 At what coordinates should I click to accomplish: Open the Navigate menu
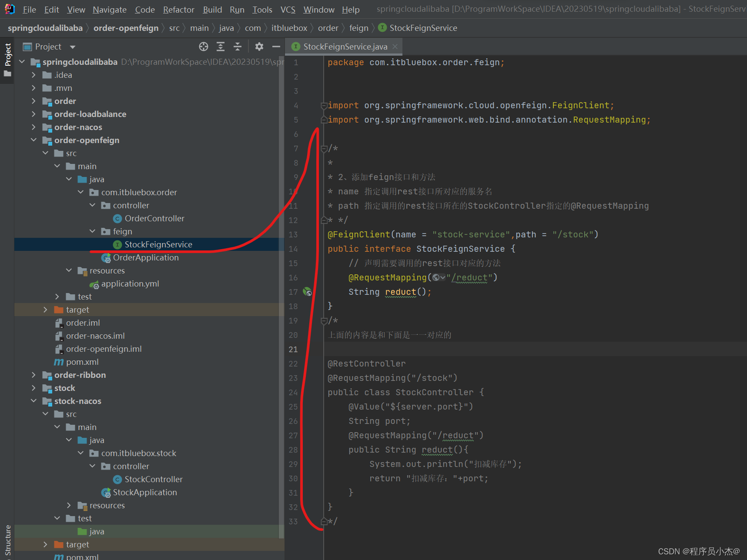pos(110,10)
